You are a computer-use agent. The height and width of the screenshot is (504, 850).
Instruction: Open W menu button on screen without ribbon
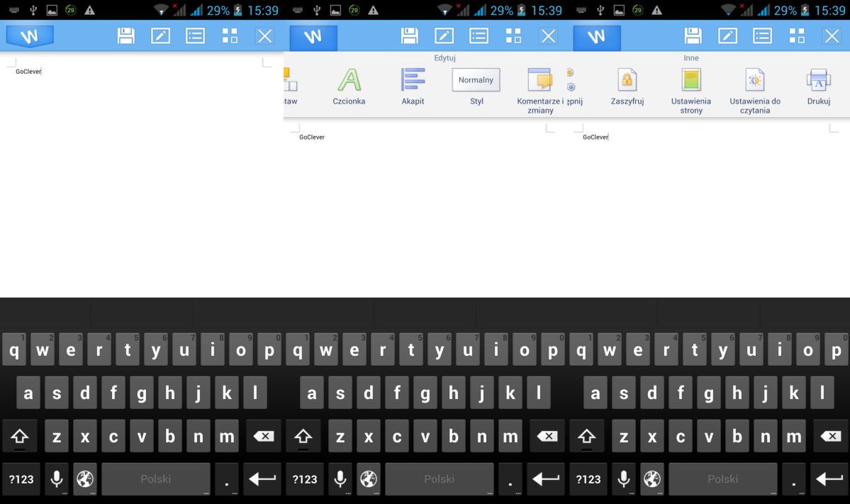click(x=30, y=36)
